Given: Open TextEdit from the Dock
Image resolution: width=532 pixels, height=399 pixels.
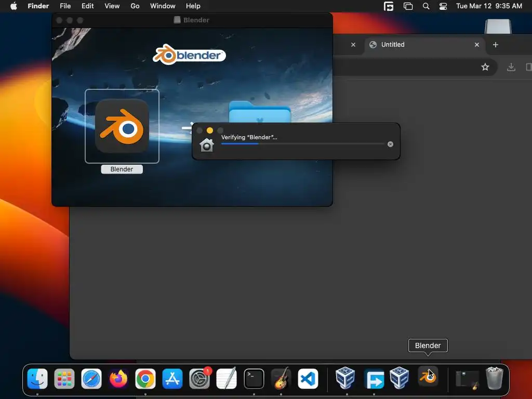Looking at the screenshot, I should 227,379.
